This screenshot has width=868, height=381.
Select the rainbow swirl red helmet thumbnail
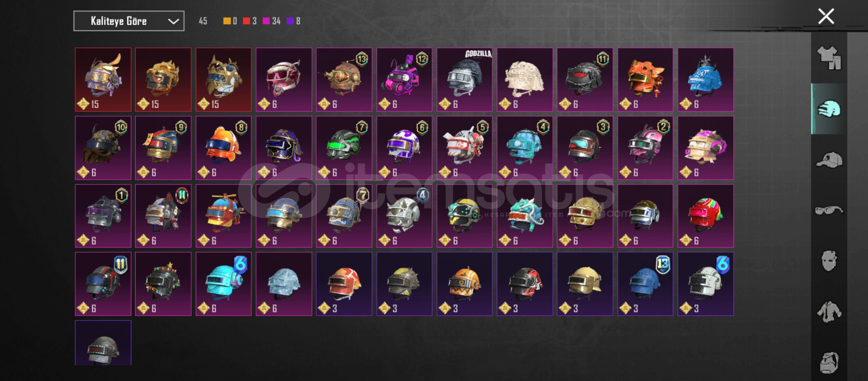[x=705, y=216]
